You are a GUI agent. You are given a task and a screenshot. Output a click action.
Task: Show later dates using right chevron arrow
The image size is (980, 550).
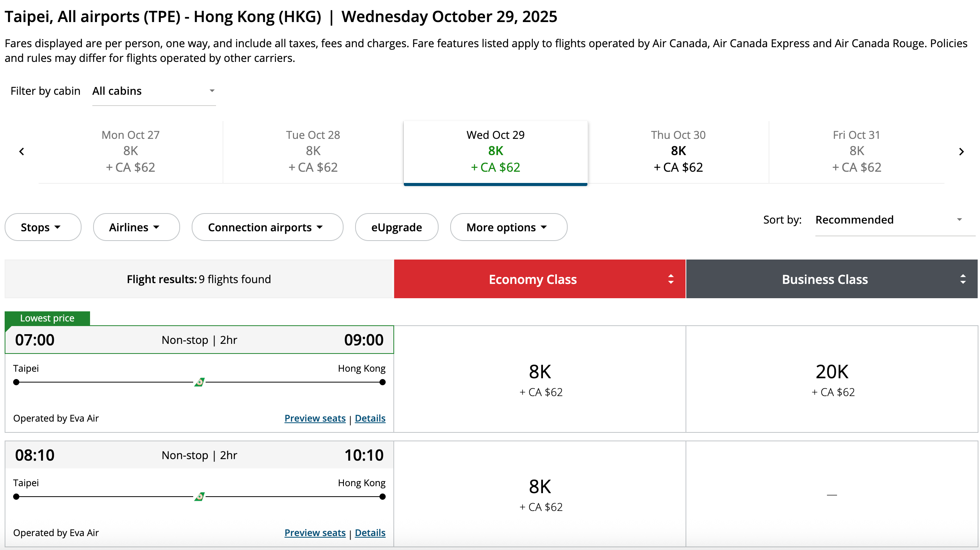961,151
